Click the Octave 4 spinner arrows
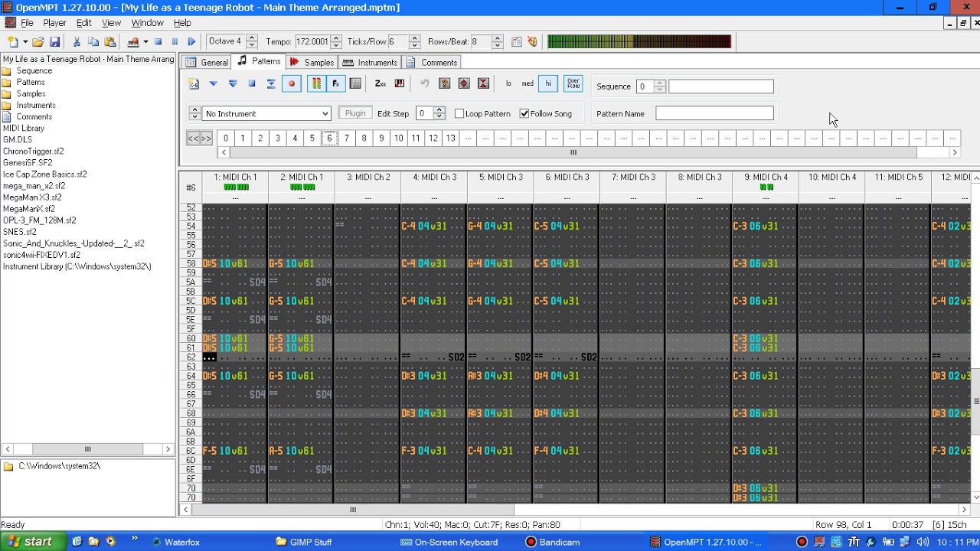The image size is (980, 551). [251, 41]
